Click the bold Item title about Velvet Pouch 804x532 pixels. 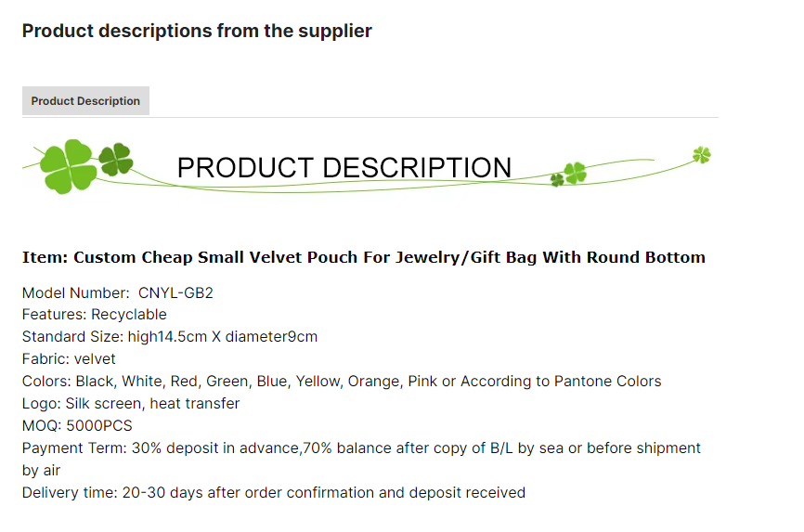point(364,257)
